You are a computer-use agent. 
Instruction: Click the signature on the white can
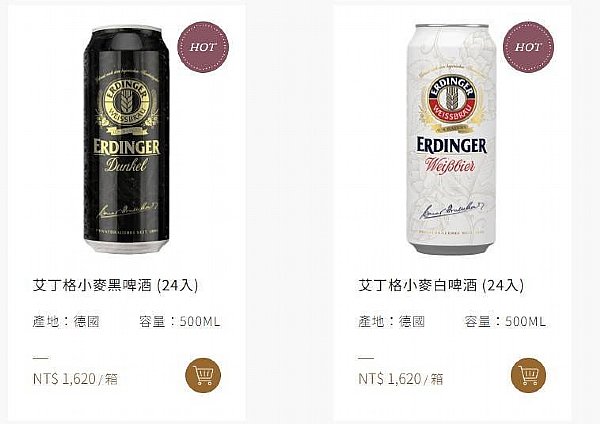452,210
